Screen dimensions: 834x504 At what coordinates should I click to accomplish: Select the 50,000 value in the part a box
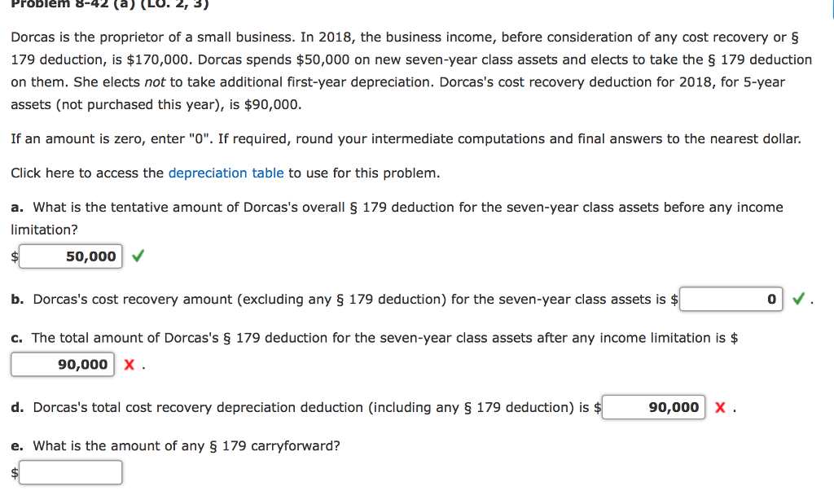[x=69, y=256]
